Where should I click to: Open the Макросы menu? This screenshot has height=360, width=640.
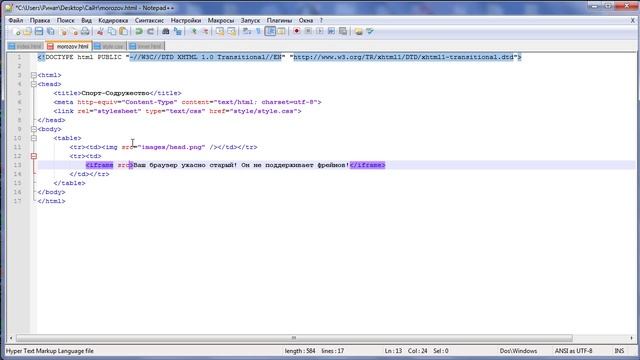221,20
